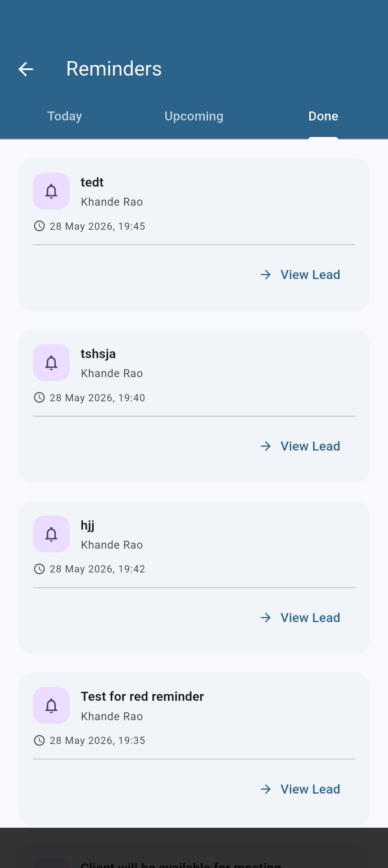Click clock icon beside 19:42 time

(x=39, y=569)
